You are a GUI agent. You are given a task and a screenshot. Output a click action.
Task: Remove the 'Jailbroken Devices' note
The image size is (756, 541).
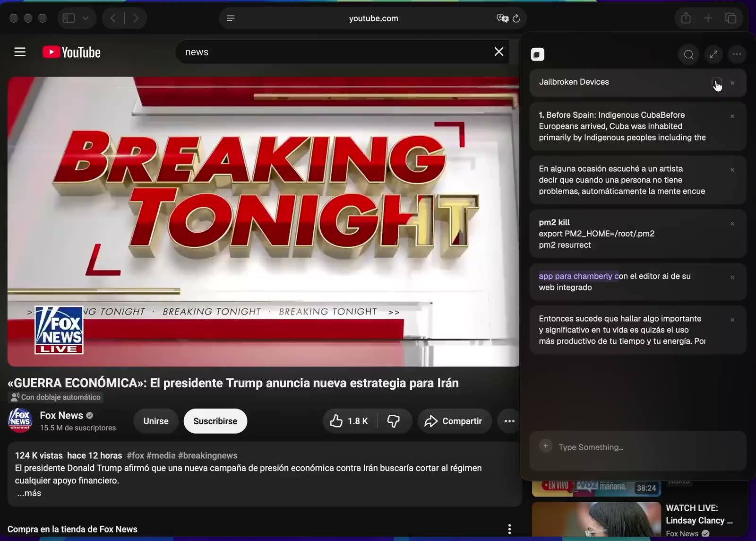click(x=732, y=83)
